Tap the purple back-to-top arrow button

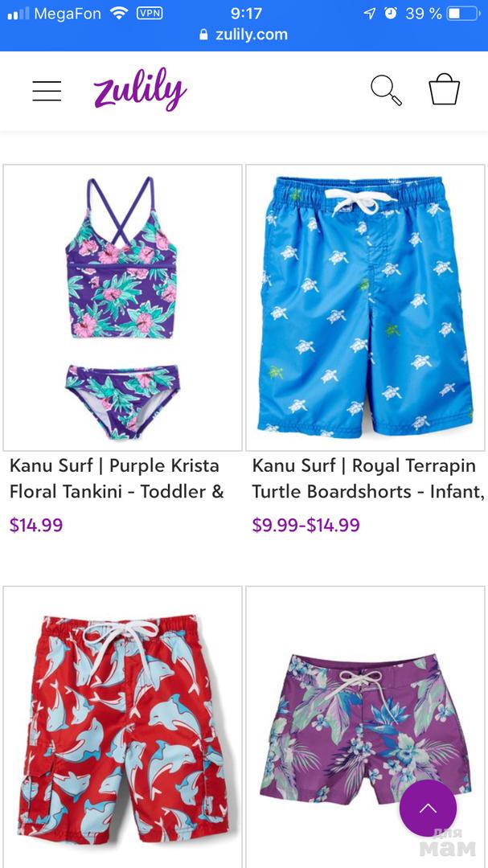coord(428,809)
